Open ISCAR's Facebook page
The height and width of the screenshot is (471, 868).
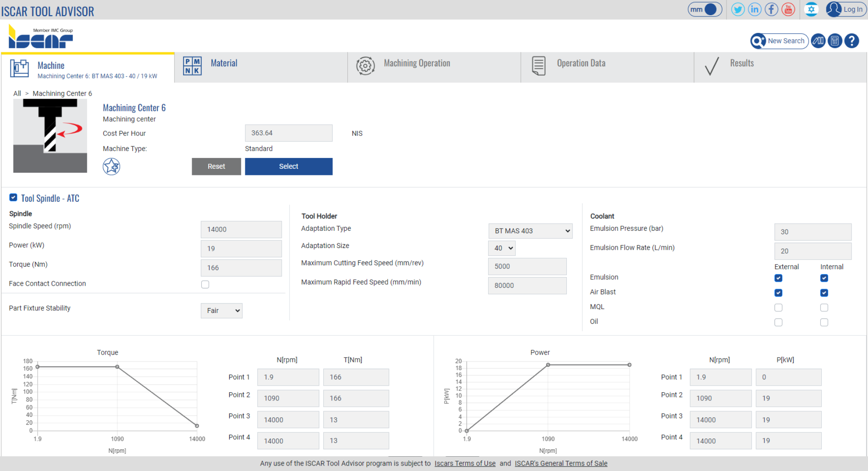coord(772,10)
